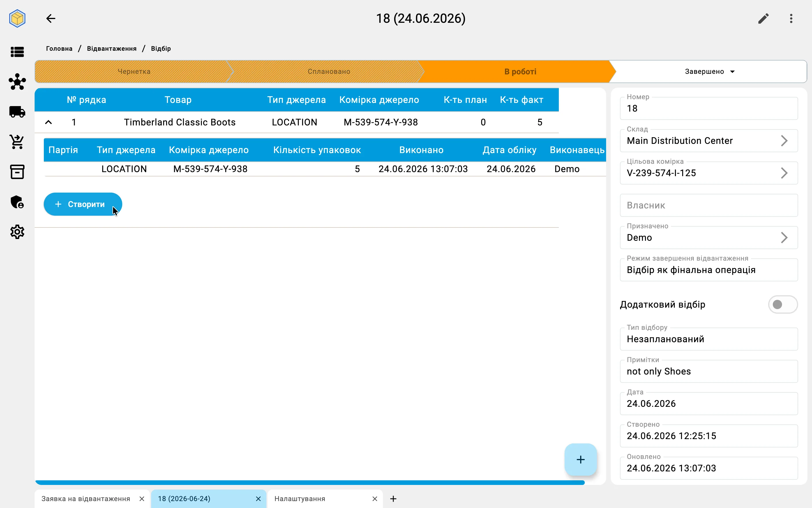
Task: Open Цільова комірка V-239-574-I-125 chevron
Action: (784, 173)
